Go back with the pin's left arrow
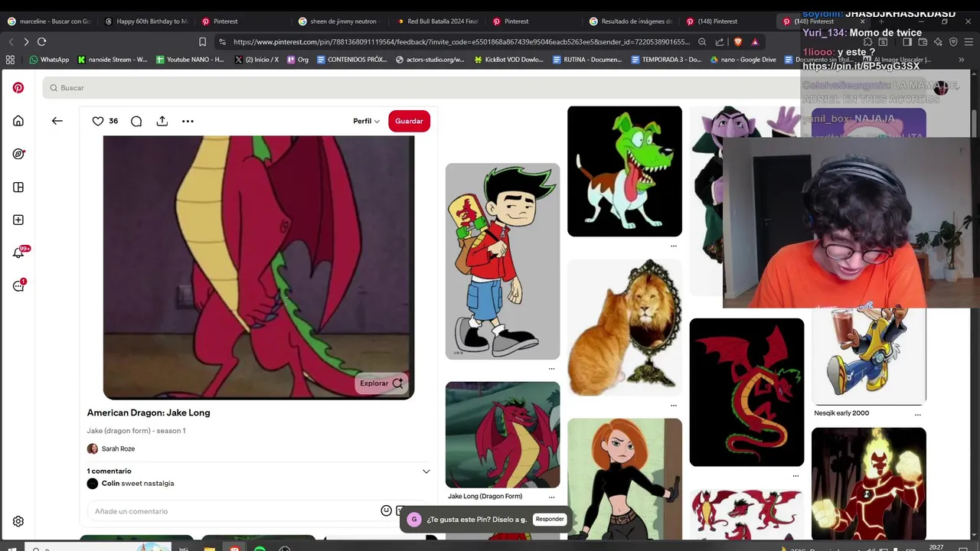This screenshot has height=551, width=980. coord(57,121)
